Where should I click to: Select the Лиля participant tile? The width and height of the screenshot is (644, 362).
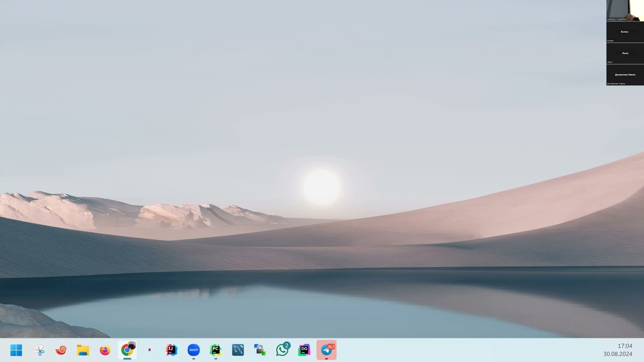[625, 53]
